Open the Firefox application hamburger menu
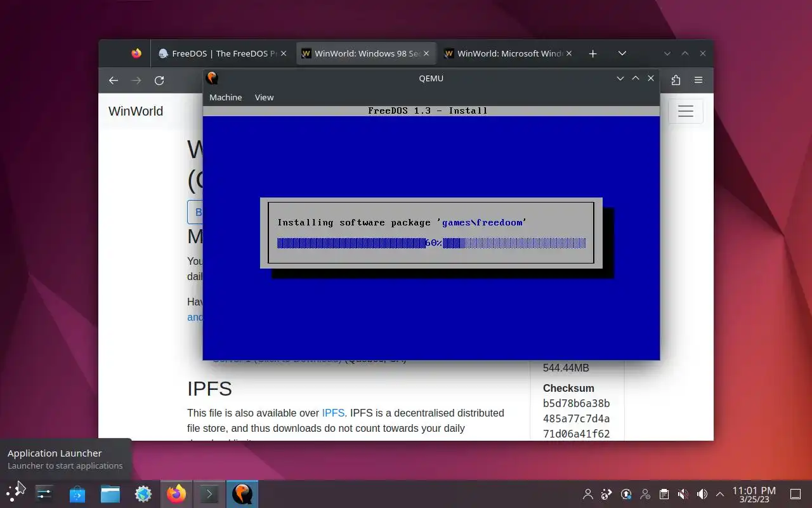 coord(698,80)
